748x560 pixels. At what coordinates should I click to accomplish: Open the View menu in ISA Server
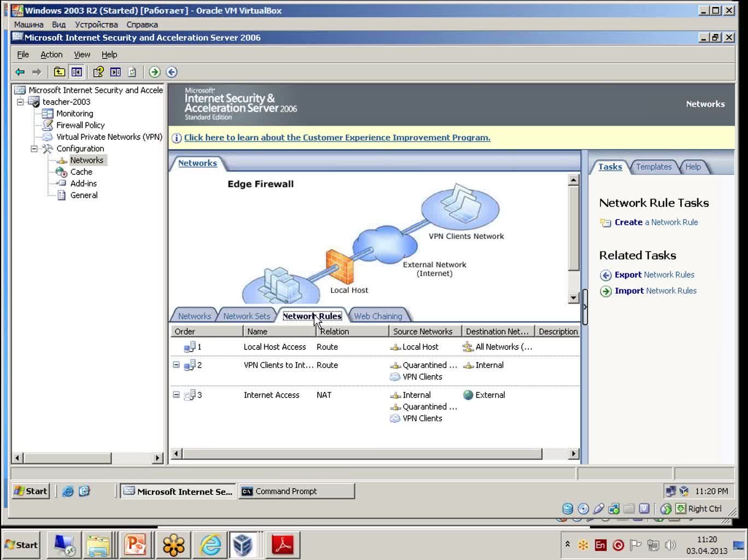click(82, 55)
